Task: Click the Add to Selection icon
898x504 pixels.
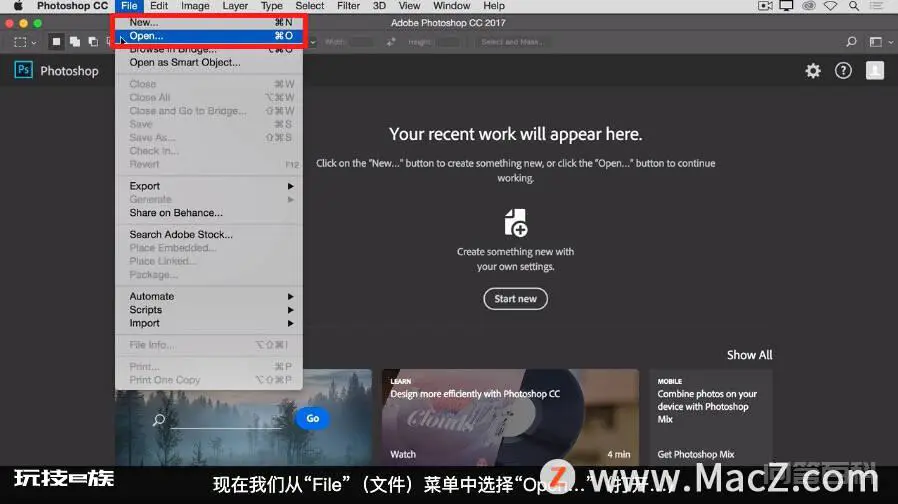Action: pos(74,42)
